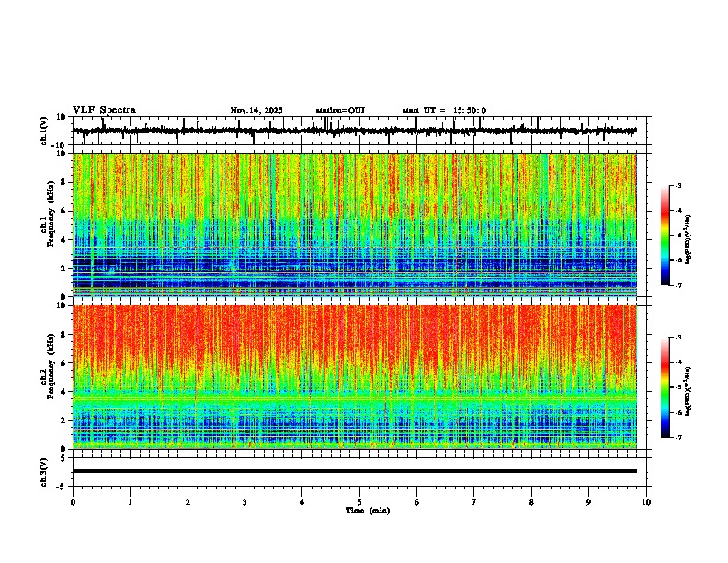
Task: Click the date "Nov. 14, 2025"
Action: 256,110
